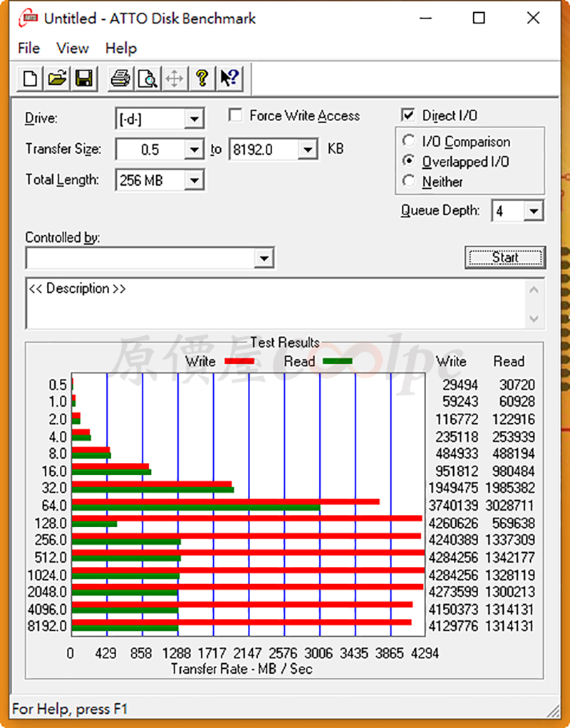Uncheck the Direct I/O checkbox
570x728 pixels.
click(x=408, y=115)
